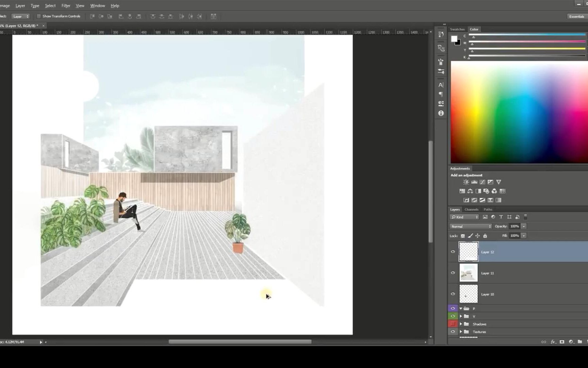Filter layers by type layers icon
Viewport: 588px width, 368px height.
501,217
